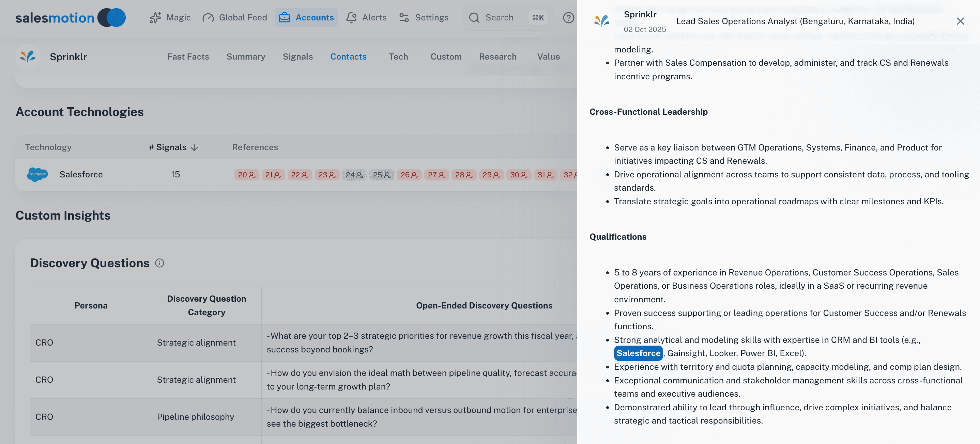The width and height of the screenshot is (980, 444).
Task: Open Settings page
Action: coord(424,17)
